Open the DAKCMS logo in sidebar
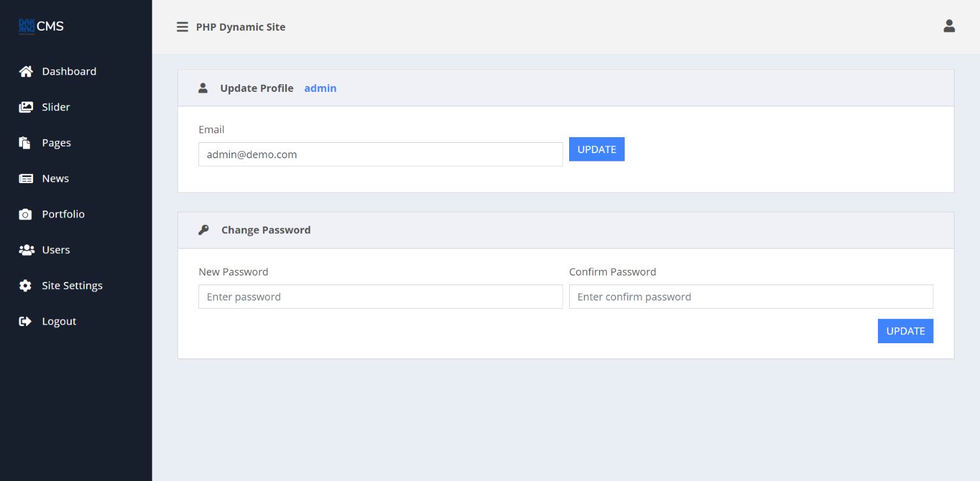This screenshot has height=481, width=980. point(41,26)
